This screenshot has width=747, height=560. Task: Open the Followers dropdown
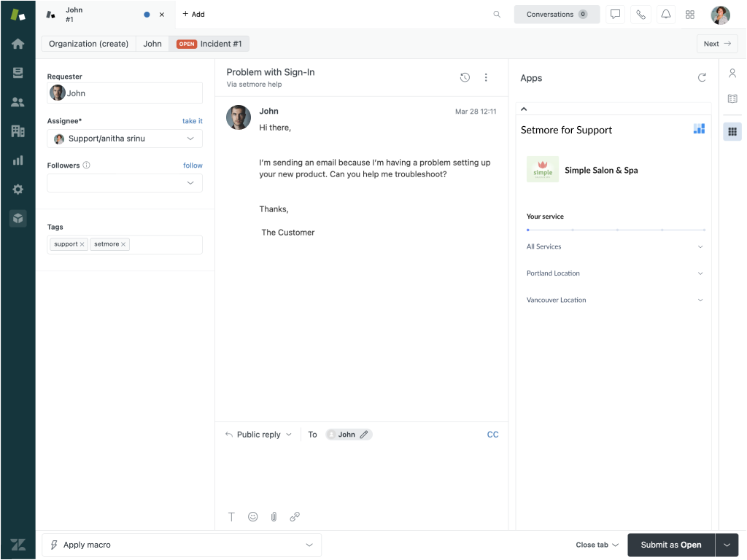[x=125, y=183]
